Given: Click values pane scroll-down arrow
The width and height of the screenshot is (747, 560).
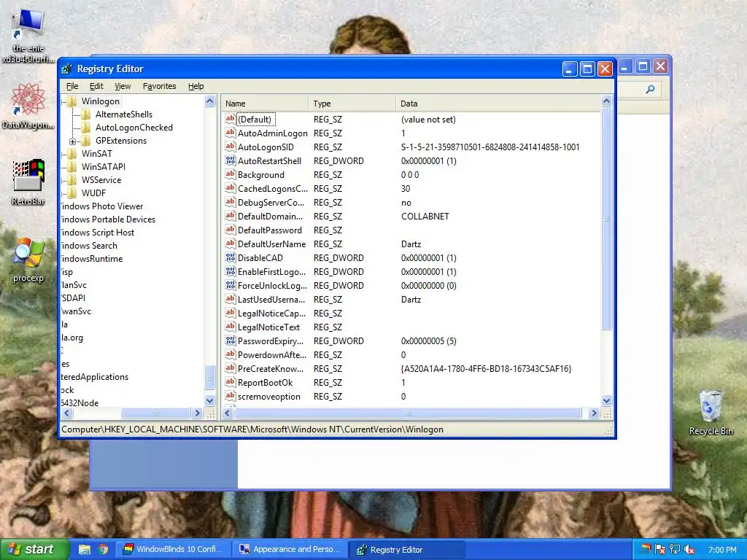Looking at the screenshot, I should pos(606,401).
